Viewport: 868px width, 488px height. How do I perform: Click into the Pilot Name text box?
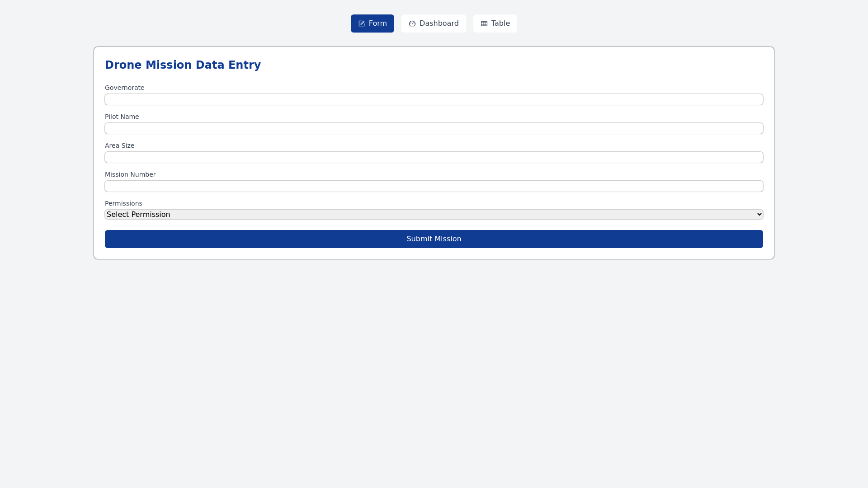click(x=434, y=128)
